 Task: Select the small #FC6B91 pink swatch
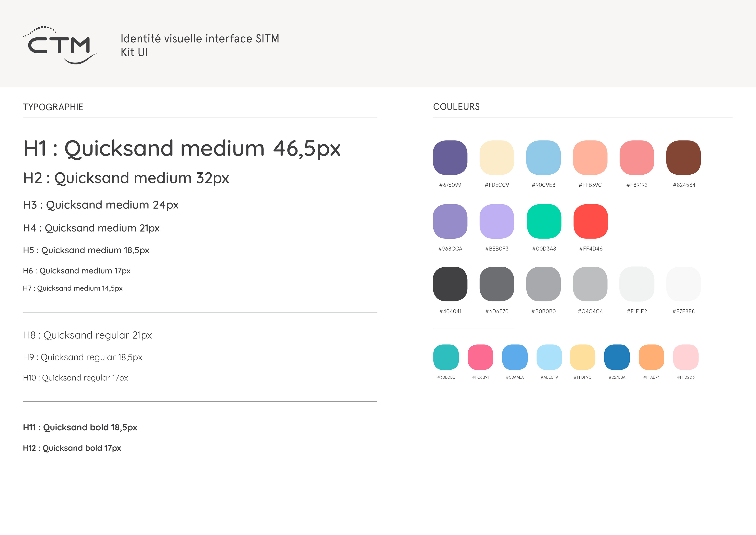click(480, 357)
